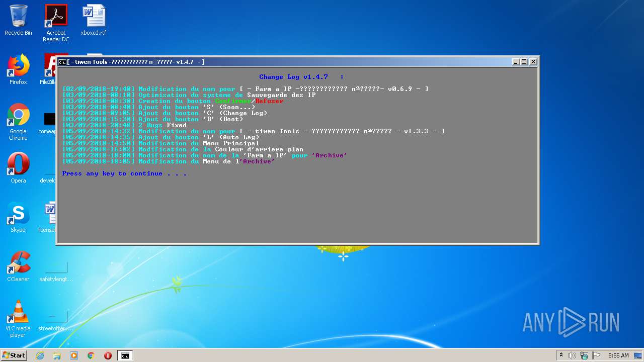Launch Acrobat Reader DC shortcut
The height and width of the screenshot is (362, 644).
tap(56, 23)
